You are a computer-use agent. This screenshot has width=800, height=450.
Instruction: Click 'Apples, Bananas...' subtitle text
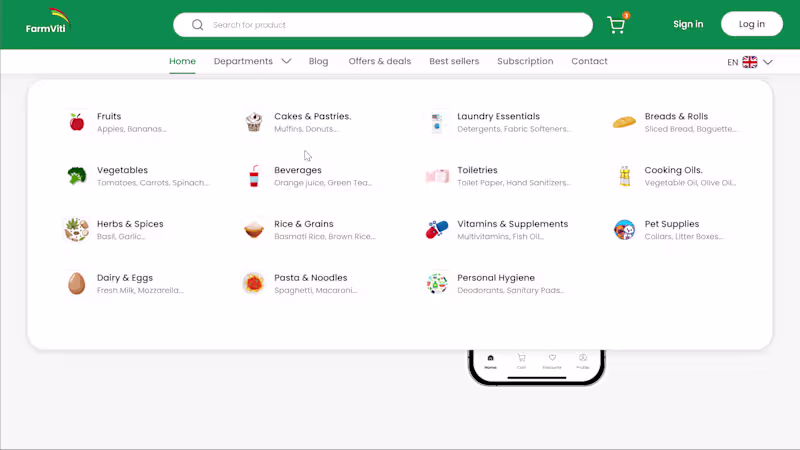click(x=132, y=129)
